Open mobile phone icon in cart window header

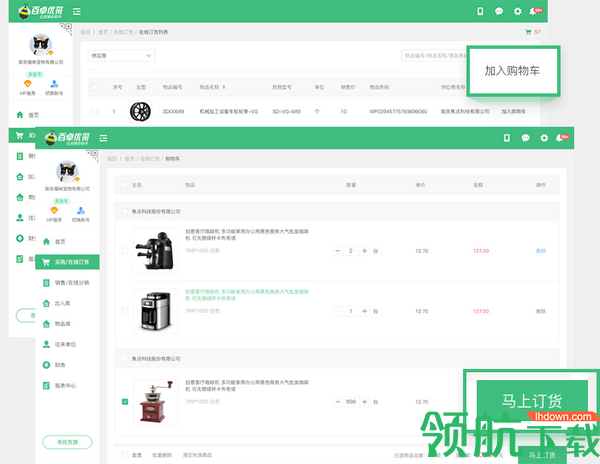click(507, 138)
